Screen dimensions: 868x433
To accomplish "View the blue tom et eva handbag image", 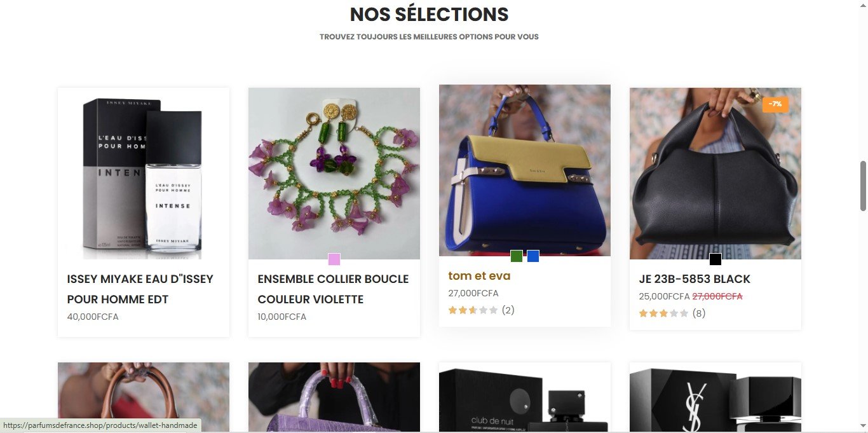I will 525,170.
